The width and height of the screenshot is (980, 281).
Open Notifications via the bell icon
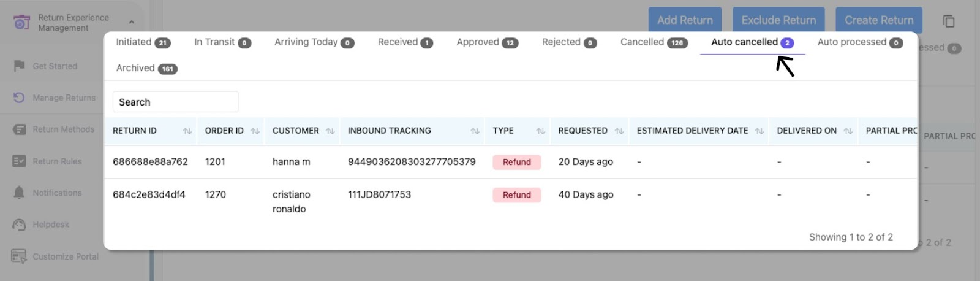[19, 193]
